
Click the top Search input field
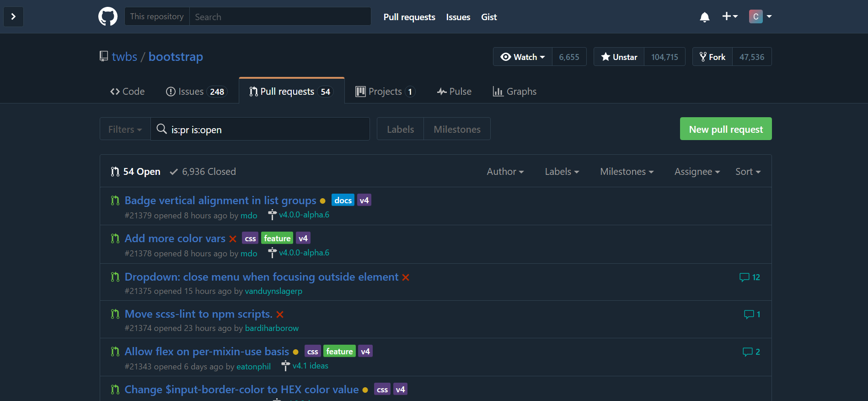(x=280, y=16)
